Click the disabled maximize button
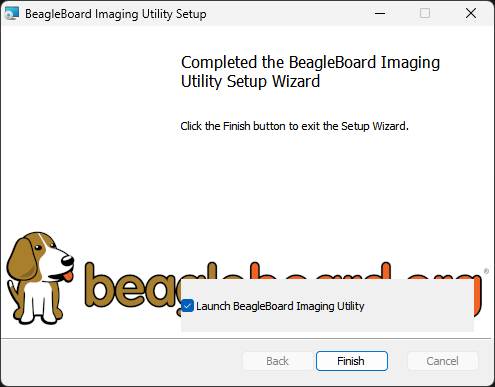 425,13
